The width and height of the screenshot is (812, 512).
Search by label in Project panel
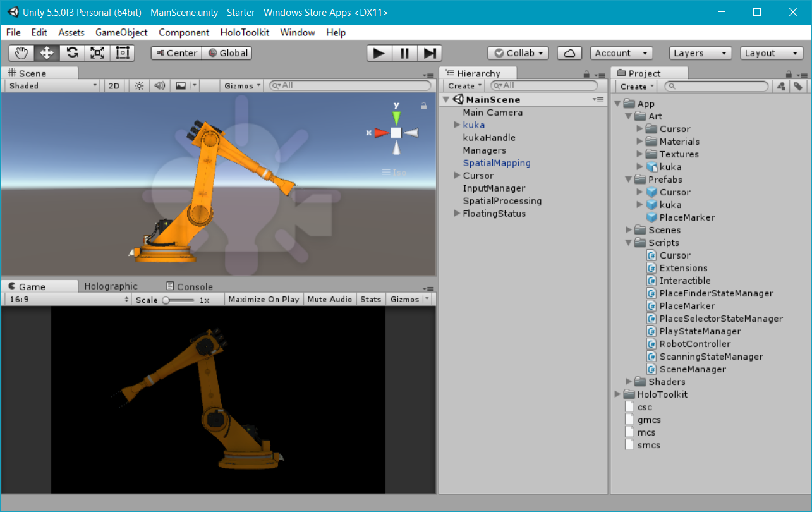(x=798, y=86)
